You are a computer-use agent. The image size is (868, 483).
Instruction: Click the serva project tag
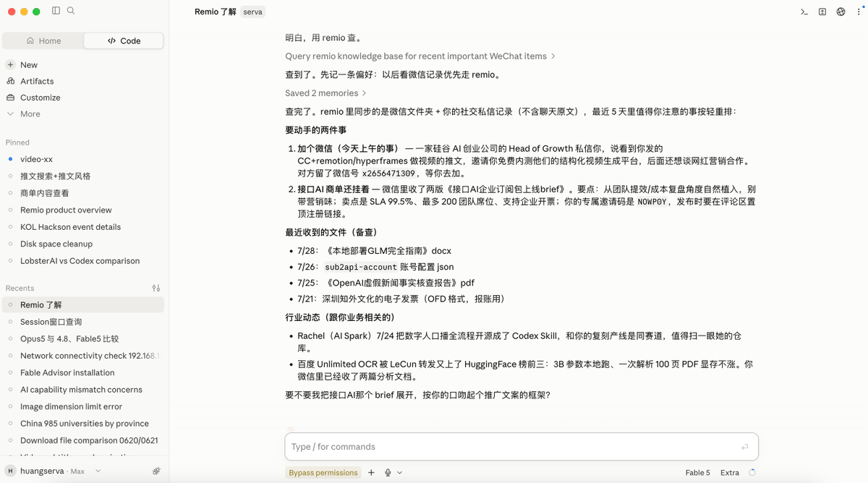[252, 12]
